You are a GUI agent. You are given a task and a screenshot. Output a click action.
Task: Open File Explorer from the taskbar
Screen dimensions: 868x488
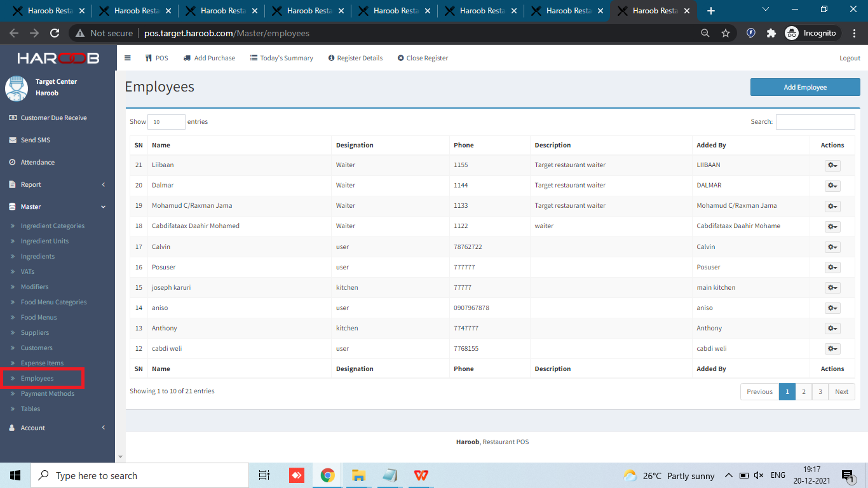pos(358,475)
